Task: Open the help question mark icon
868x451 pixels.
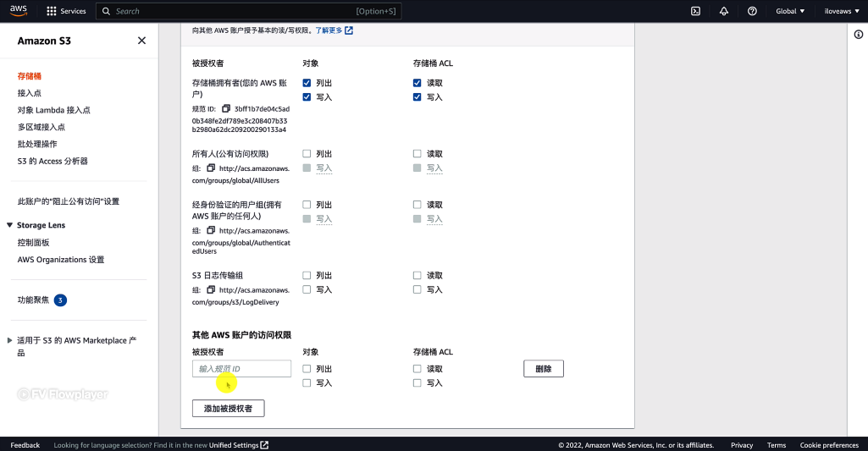Action: (752, 11)
